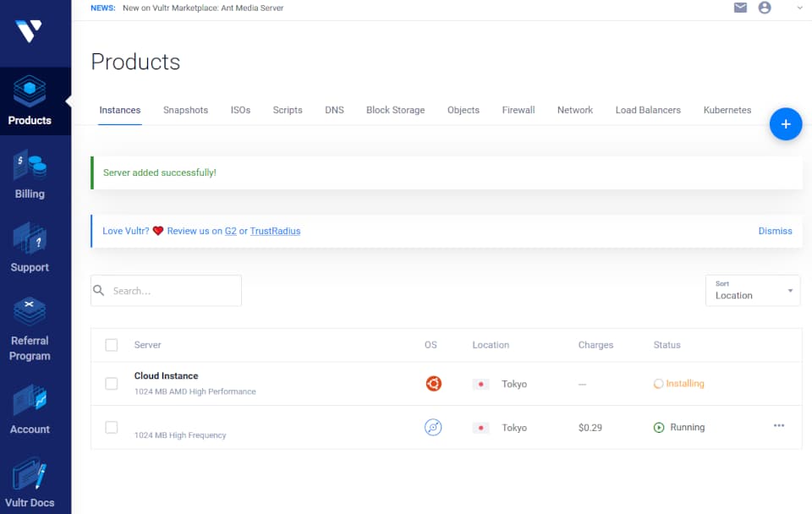The width and height of the screenshot is (812, 514).
Task: Switch to the ISOs tab
Action: coord(240,110)
